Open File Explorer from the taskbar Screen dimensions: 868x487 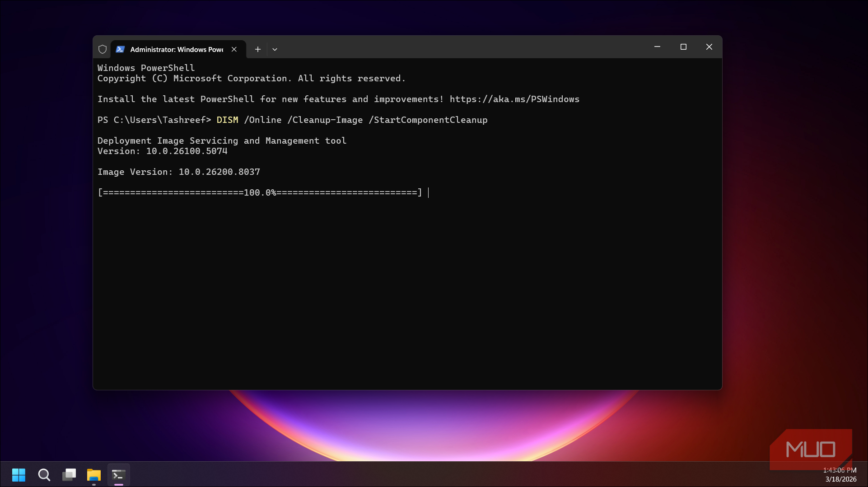(x=94, y=475)
